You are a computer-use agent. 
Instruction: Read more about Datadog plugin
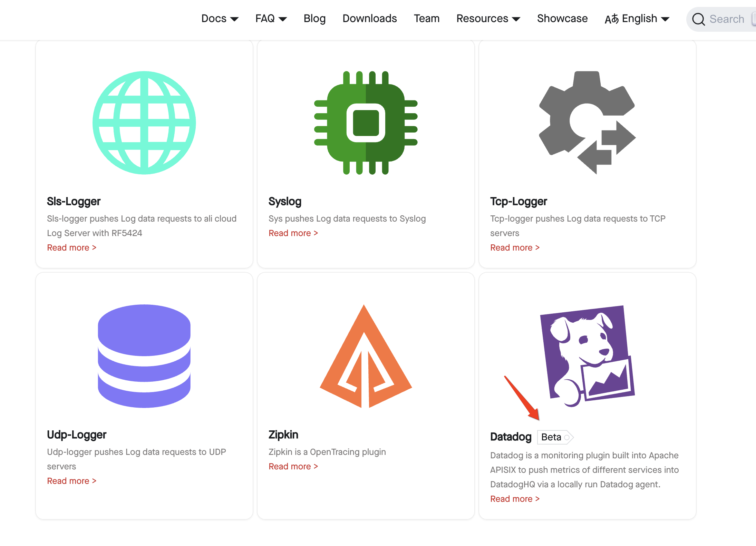pyautogui.click(x=515, y=499)
